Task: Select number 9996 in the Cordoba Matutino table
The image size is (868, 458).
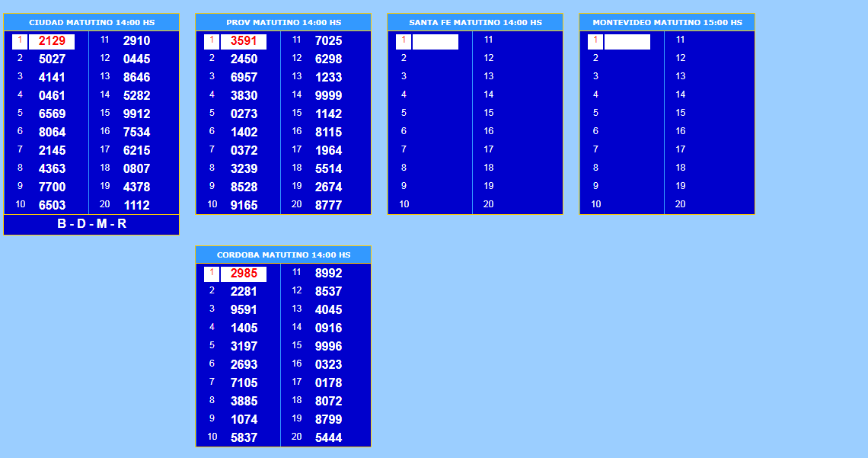Action: (328, 347)
